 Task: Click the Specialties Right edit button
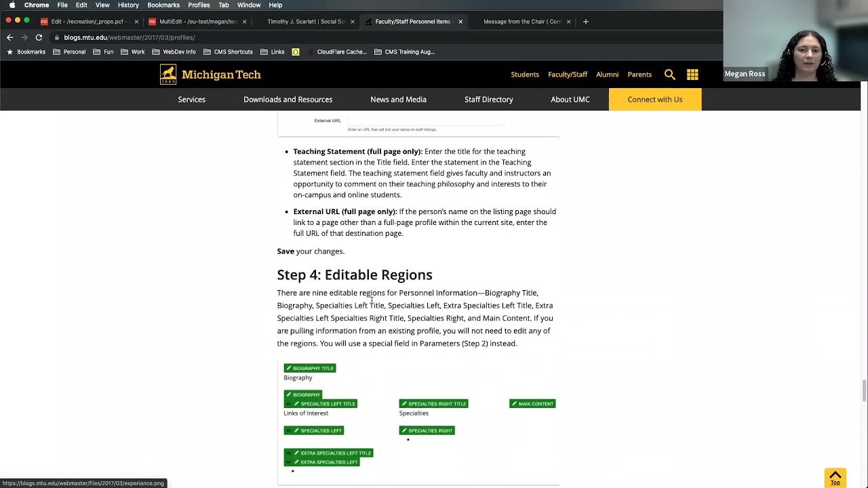(427, 430)
